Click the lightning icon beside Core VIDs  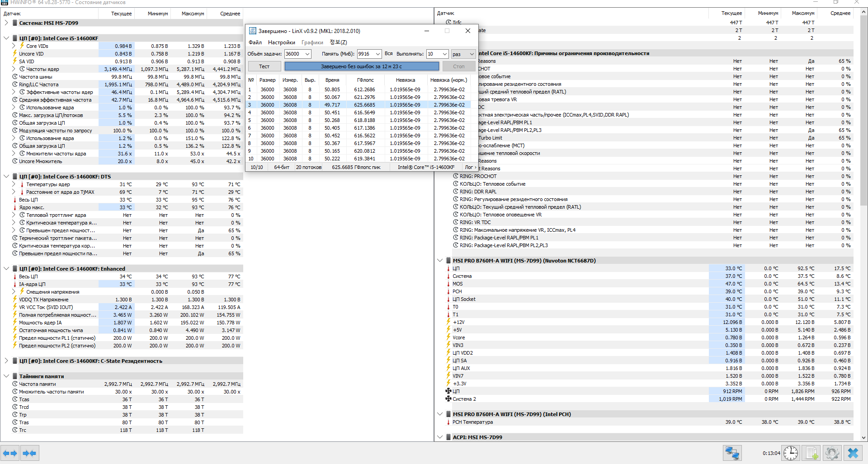22,46
